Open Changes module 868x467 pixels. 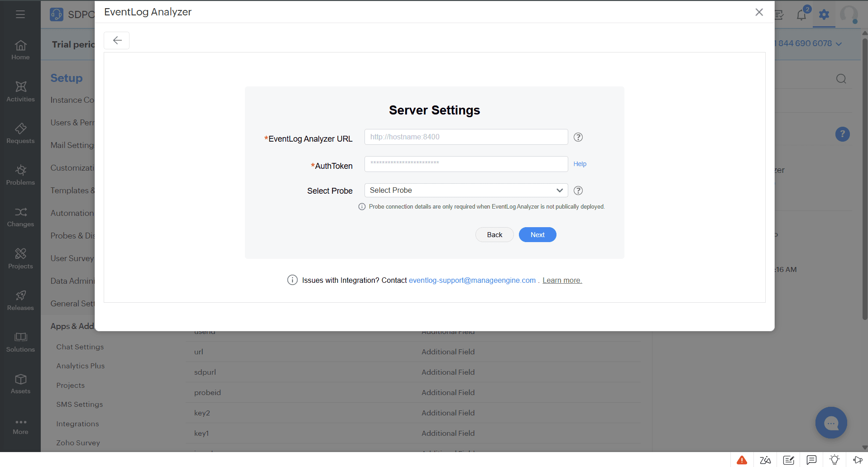20,217
